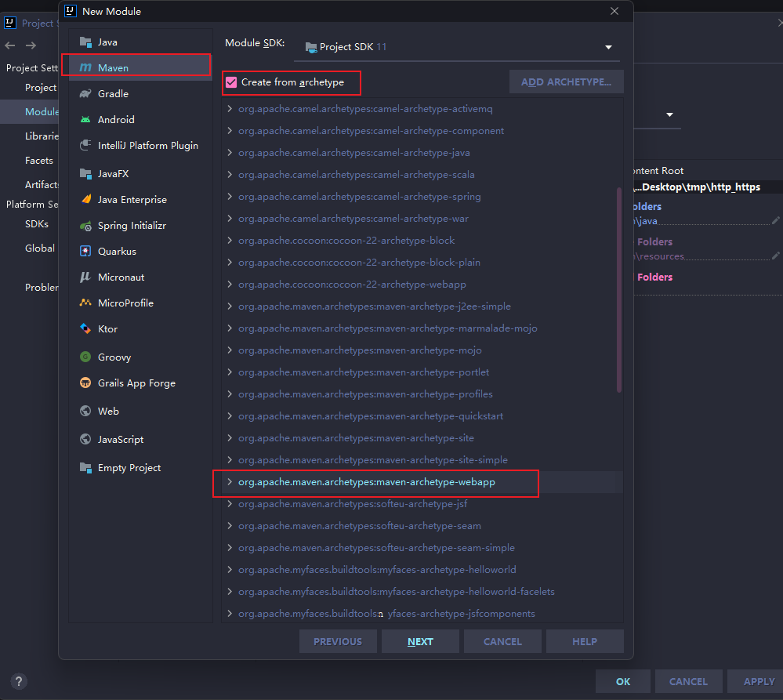Click the HELP button
Viewport: 783px width, 700px height.
pyautogui.click(x=585, y=641)
